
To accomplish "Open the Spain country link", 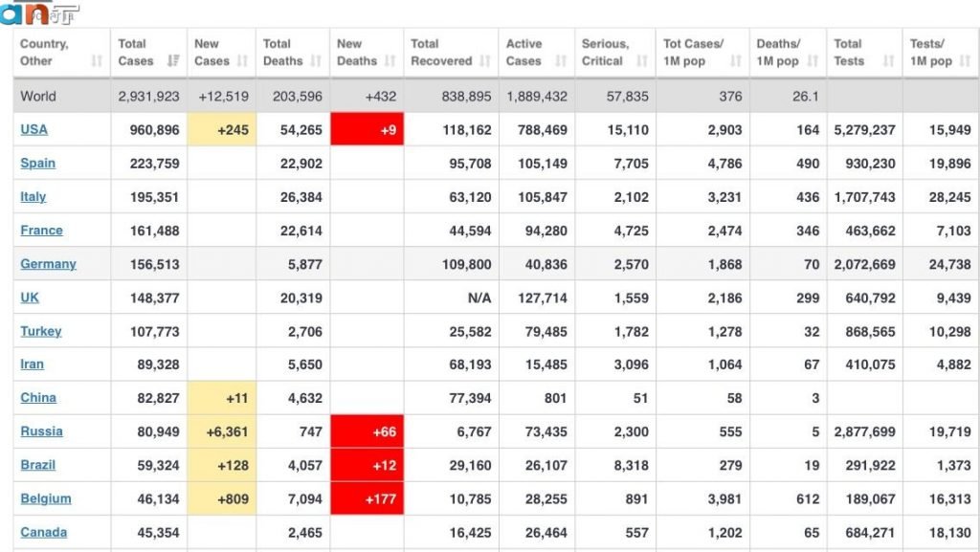I will pos(37,163).
